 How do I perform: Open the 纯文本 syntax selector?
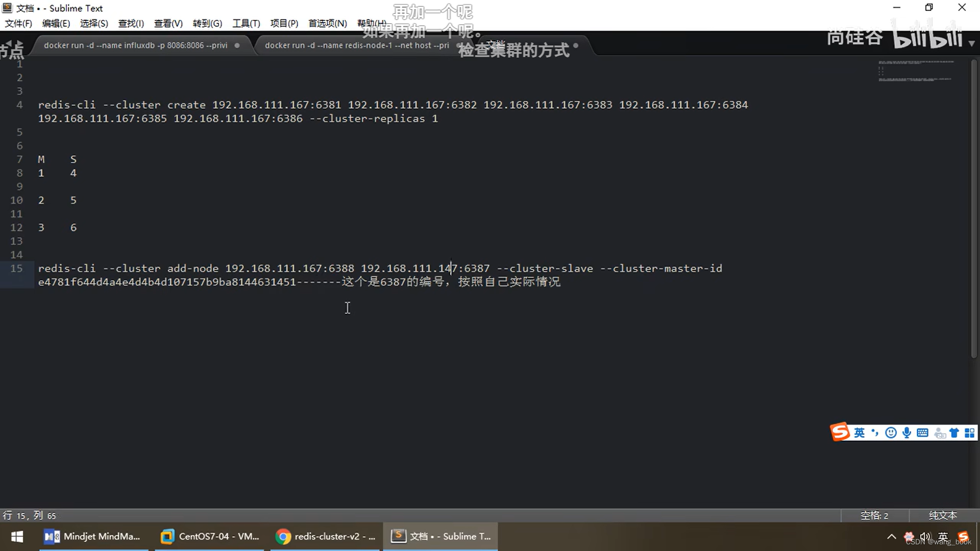point(942,515)
